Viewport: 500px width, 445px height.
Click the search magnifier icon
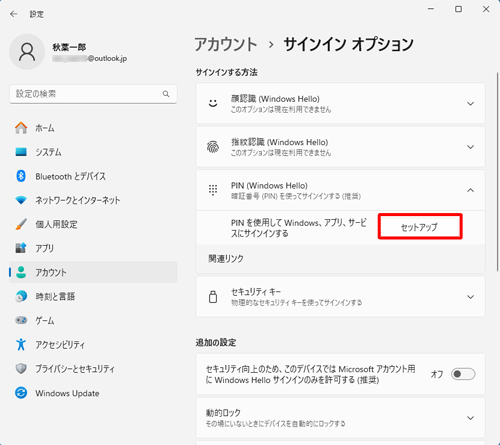pos(166,94)
